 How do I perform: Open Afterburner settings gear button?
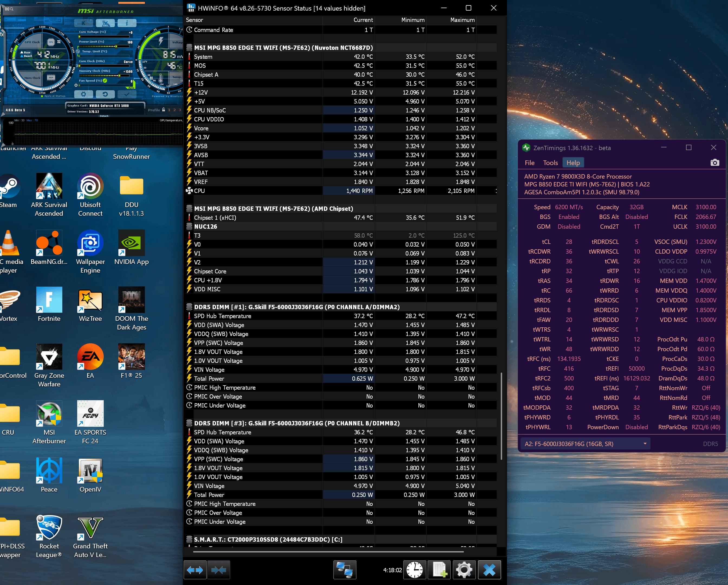click(83, 94)
